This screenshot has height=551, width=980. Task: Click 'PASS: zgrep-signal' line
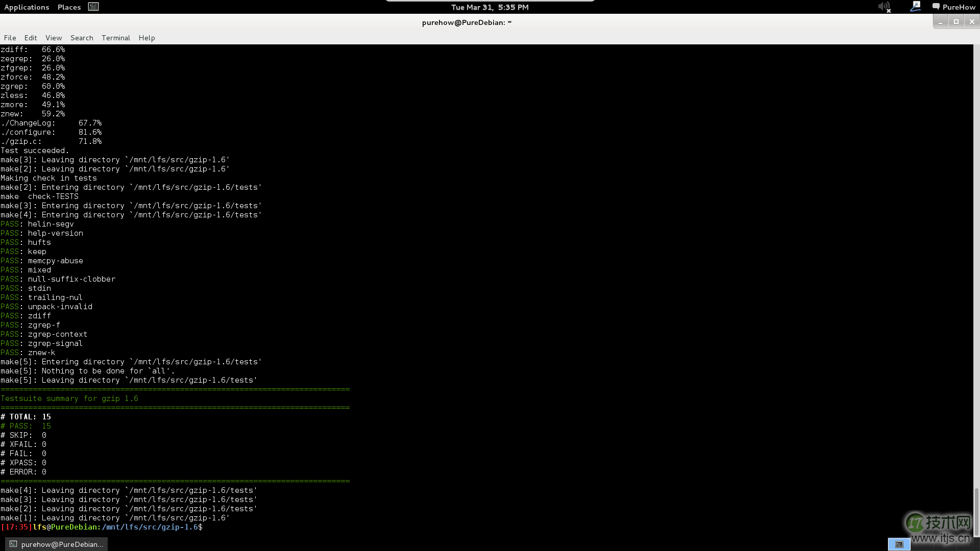[x=42, y=343]
